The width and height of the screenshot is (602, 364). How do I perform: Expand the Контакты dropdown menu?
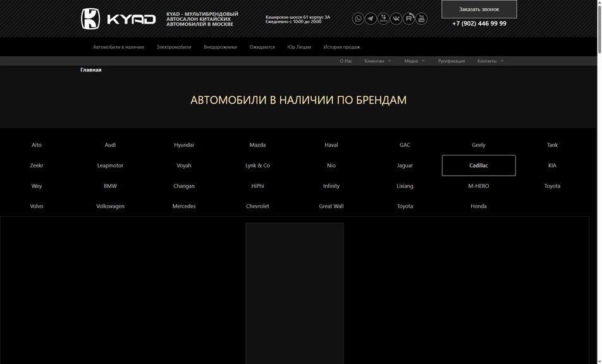[x=490, y=61]
